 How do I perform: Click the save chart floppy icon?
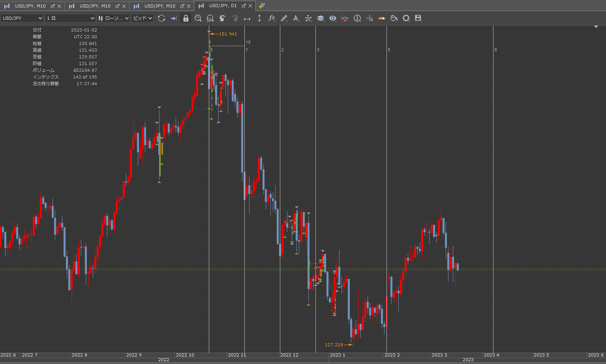point(418,18)
